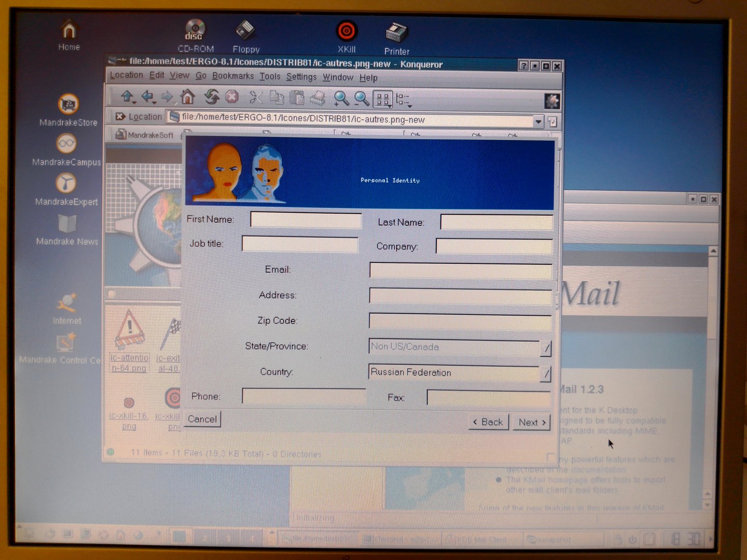
Task: Switch to tree view mode in Konqueror
Action: point(403,99)
